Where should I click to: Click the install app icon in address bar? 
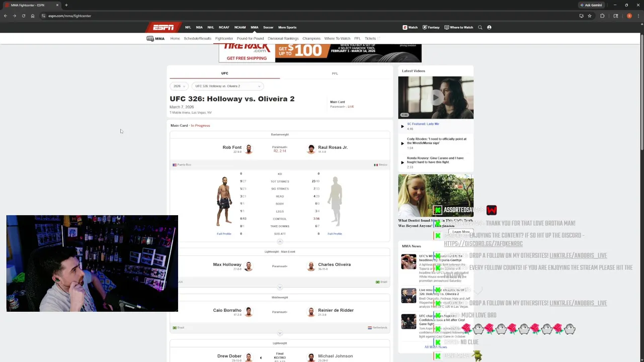click(582, 16)
